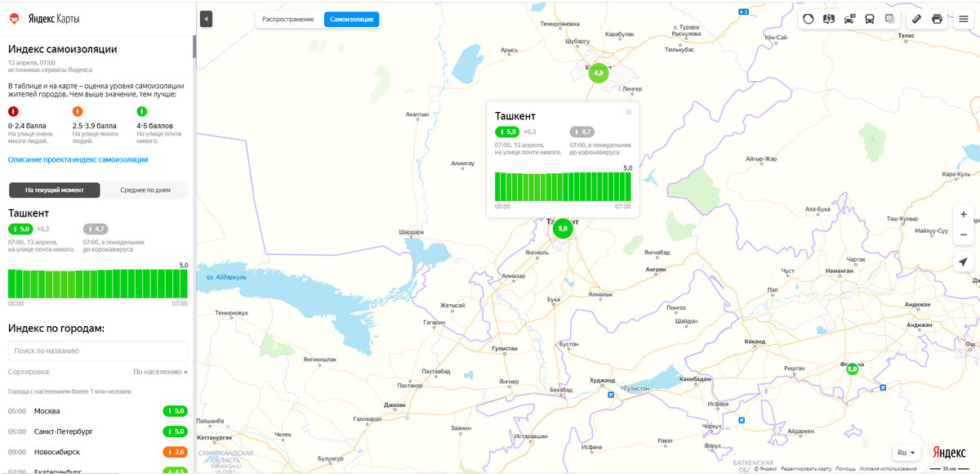Click sidebar Ташкент gray 4,7 badge
The height and width of the screenshot is (474, 980).
point(96,229)
